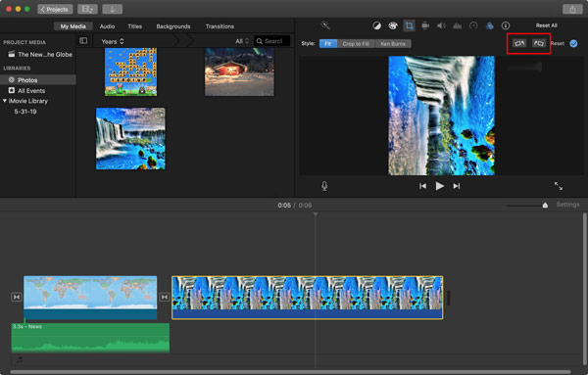Open the color balance tool
The width and height of the screenshot is (588, 375).
pos(376,25)
